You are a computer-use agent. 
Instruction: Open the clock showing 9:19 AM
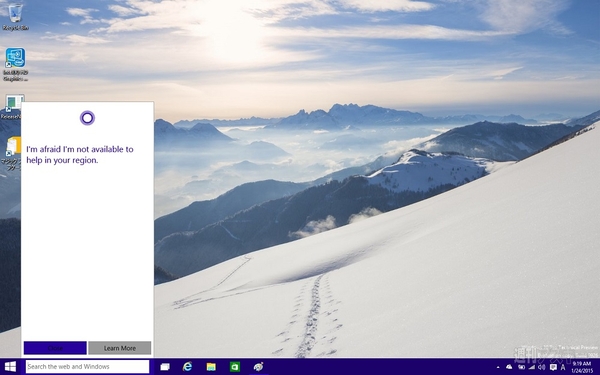tap(582, 367)
